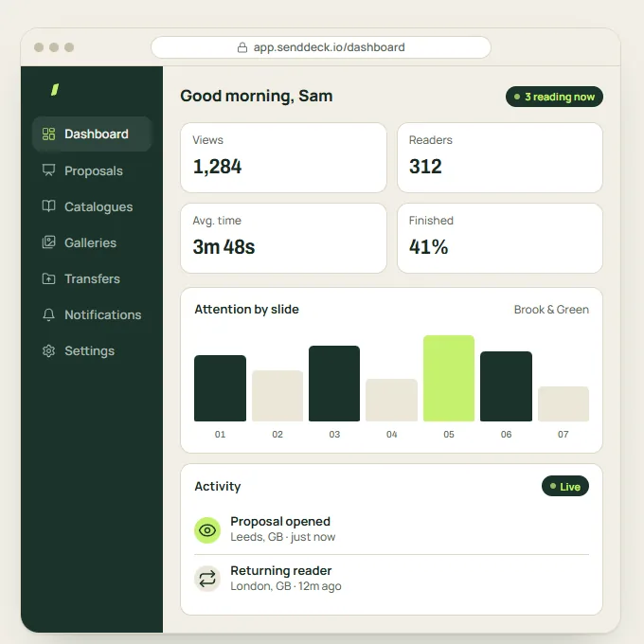Click the eye icon beside Proposal opened
644x644 pixels.
tap(207, 530)
